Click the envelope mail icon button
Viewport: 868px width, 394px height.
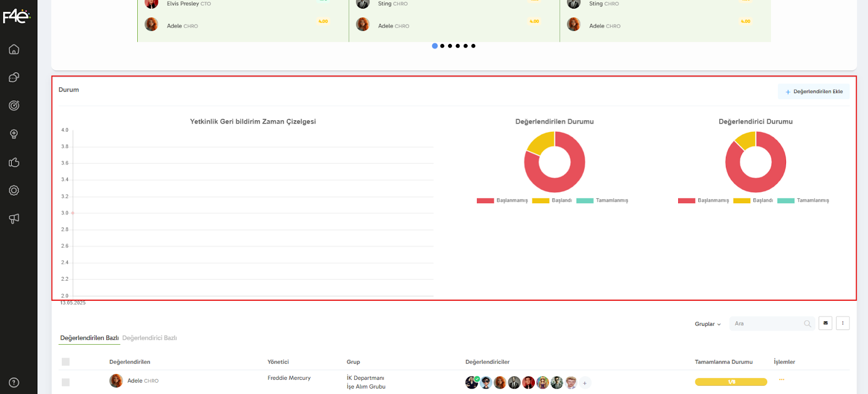tap(825, 324)
